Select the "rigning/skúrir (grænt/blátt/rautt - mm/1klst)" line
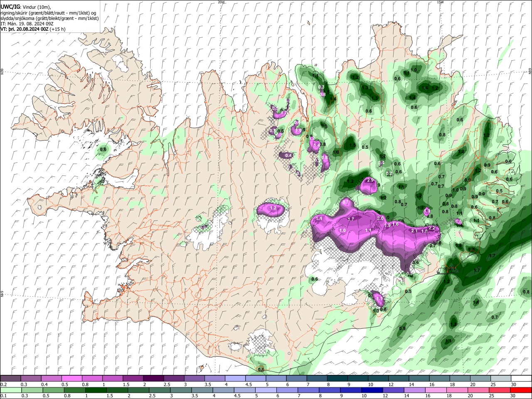 (49, 12)
